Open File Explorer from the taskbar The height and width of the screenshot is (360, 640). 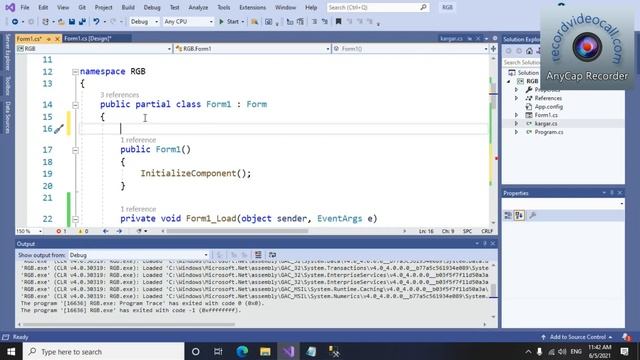pyautogui.click(x=265, y=351)
